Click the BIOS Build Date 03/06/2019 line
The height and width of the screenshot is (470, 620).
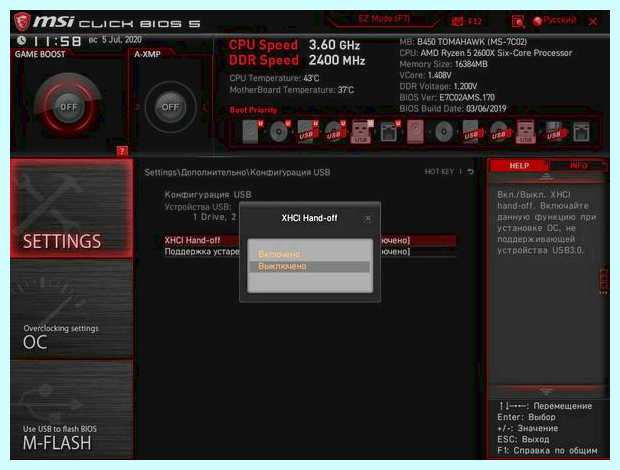tap(453, 108)
